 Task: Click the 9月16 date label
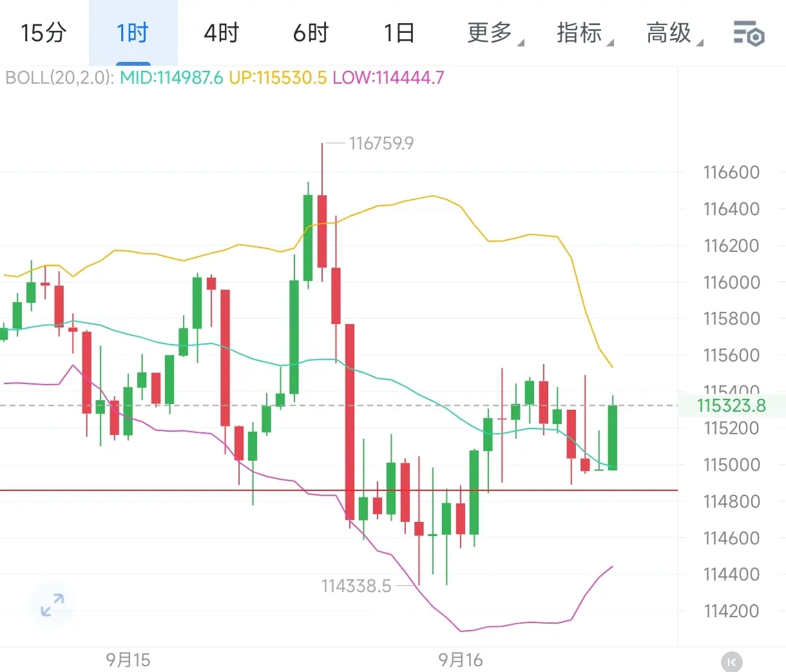[460, 660]
